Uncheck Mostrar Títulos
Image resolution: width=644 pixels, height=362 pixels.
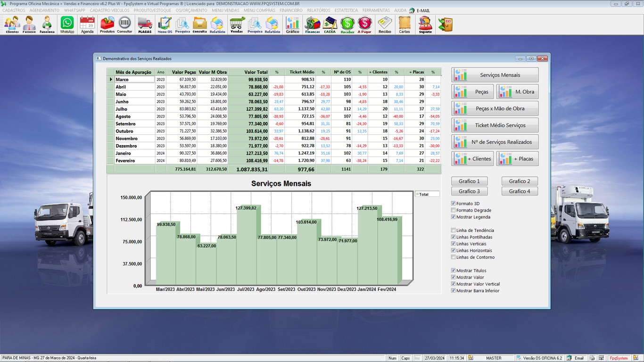(x=454, y=271)
